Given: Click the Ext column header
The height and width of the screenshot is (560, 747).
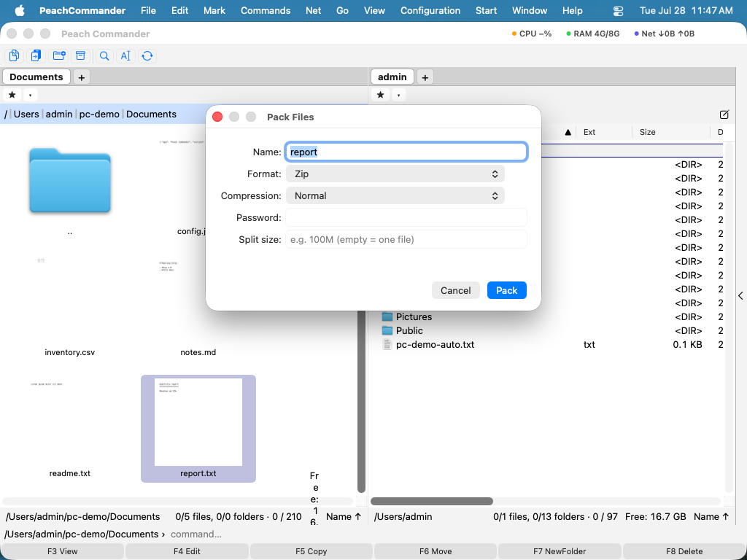Looking at the screenshot, I should tap(589, 133).
